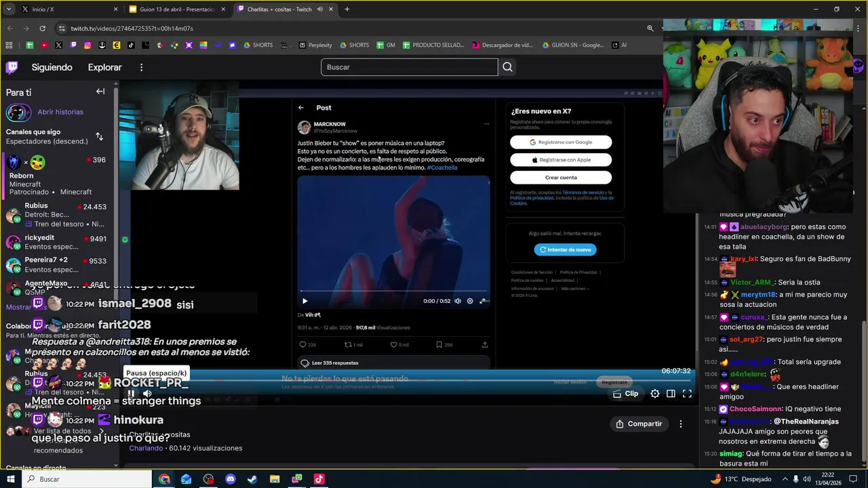Open the Perplexity bookmark
Viewport: 868px width, 488px height.
tap(315, 45)
